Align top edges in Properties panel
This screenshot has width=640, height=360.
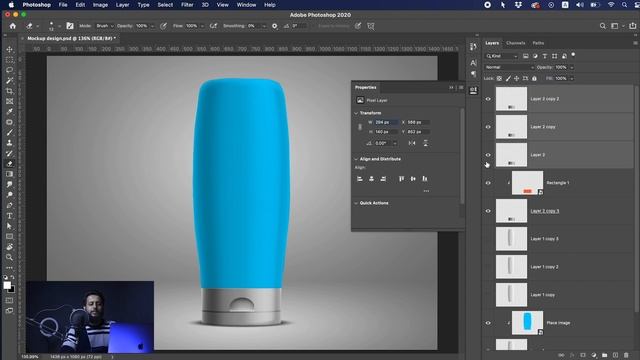pos(402,179)
